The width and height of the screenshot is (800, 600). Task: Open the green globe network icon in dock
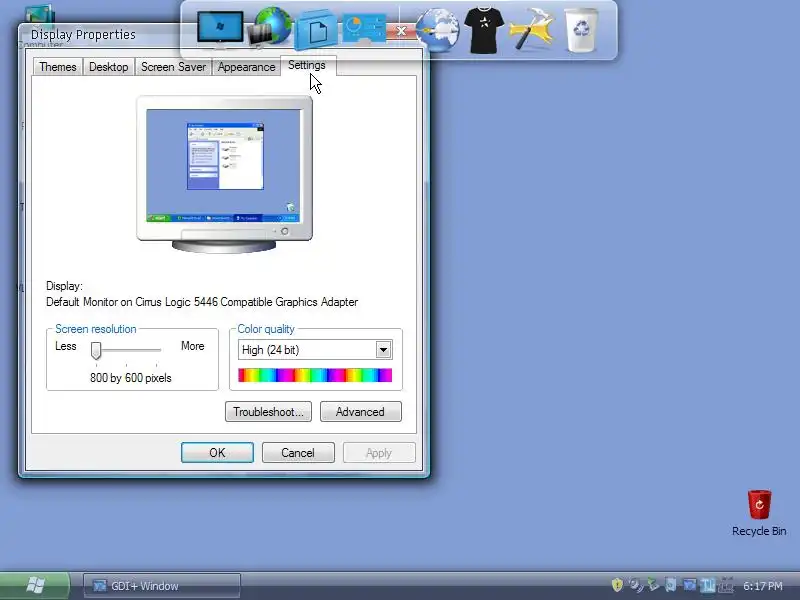271,27
